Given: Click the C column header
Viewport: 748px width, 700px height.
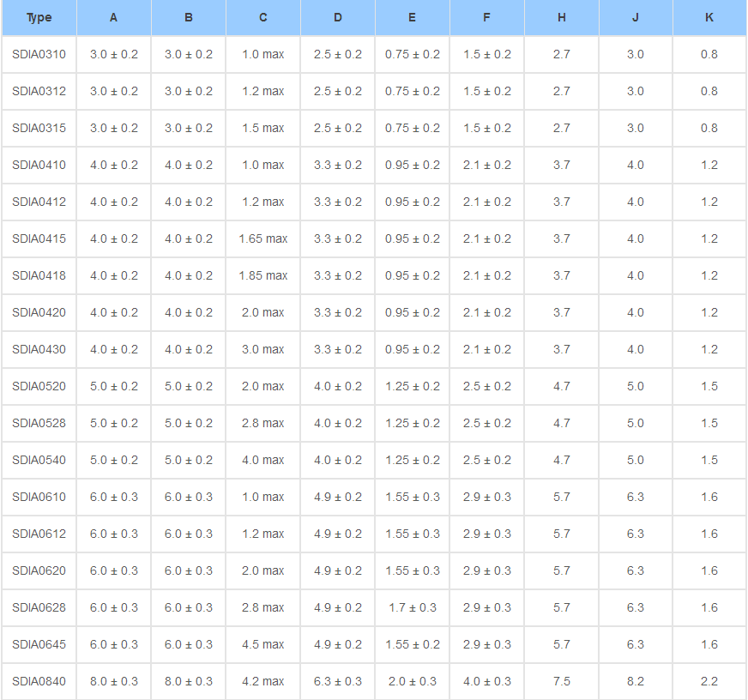Looking at the screenshot, I should click(262, 18).
